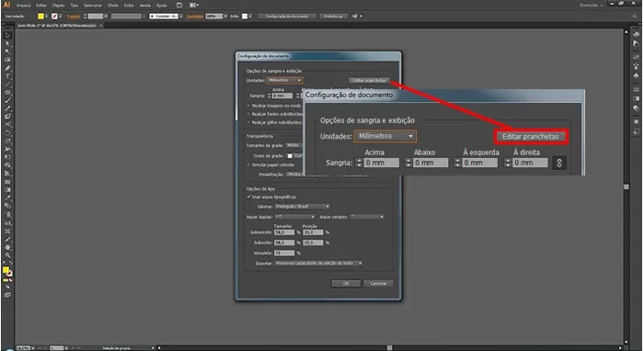Open the Tamanho da grade dropdown
644x351 pixels.
pos(294,145)
